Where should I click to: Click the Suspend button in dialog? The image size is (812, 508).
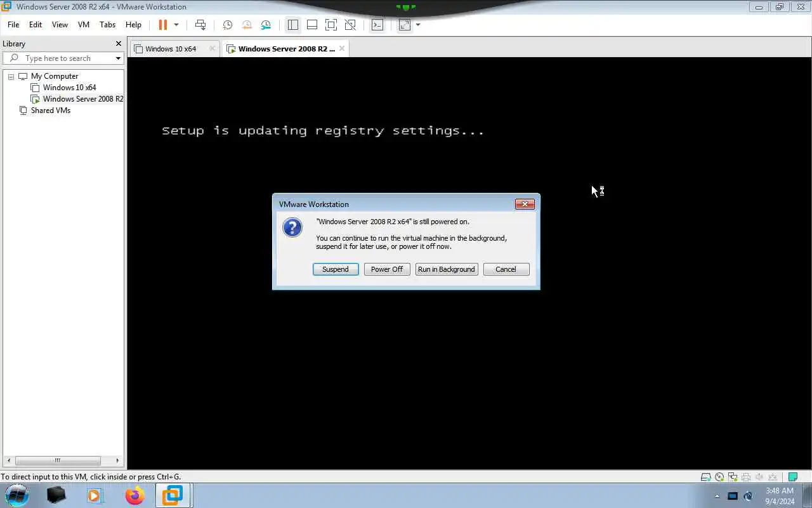tap(336, 269)
